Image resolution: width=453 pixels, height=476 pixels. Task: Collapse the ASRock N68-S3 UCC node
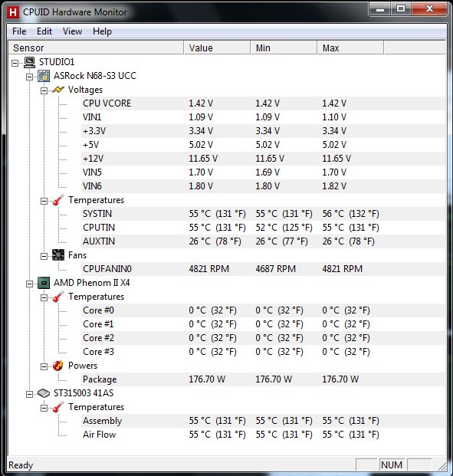pos(29,77)
